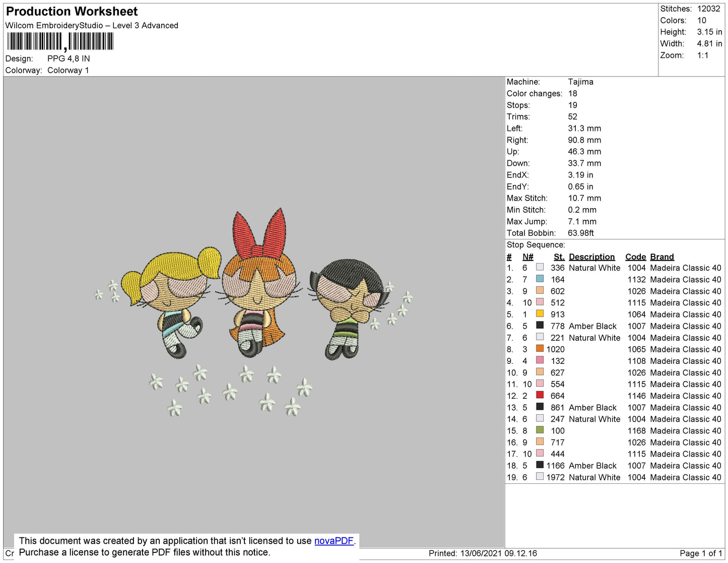Click the Wilcom EmbroideryStudio subtitle
728x563 pixels.
click(92, 25)
